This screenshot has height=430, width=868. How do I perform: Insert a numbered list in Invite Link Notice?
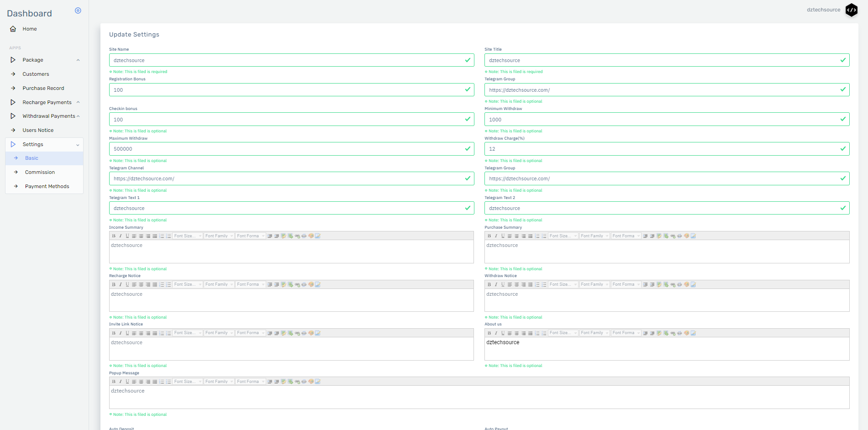[x=162, y=333]
